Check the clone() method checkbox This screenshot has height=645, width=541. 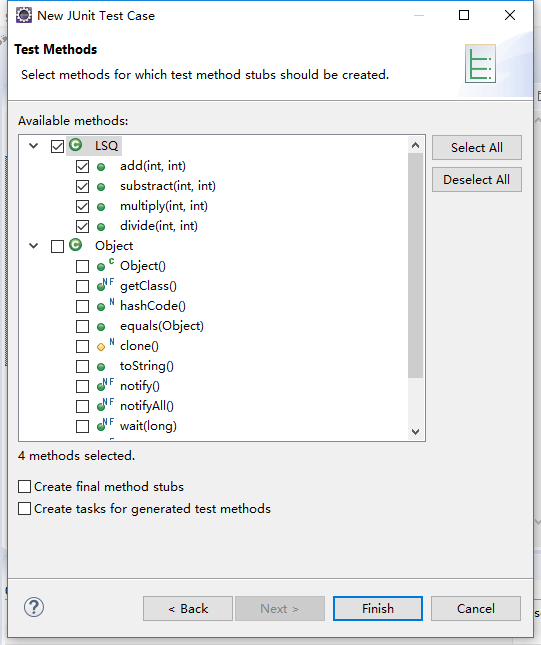click(82, 346)
